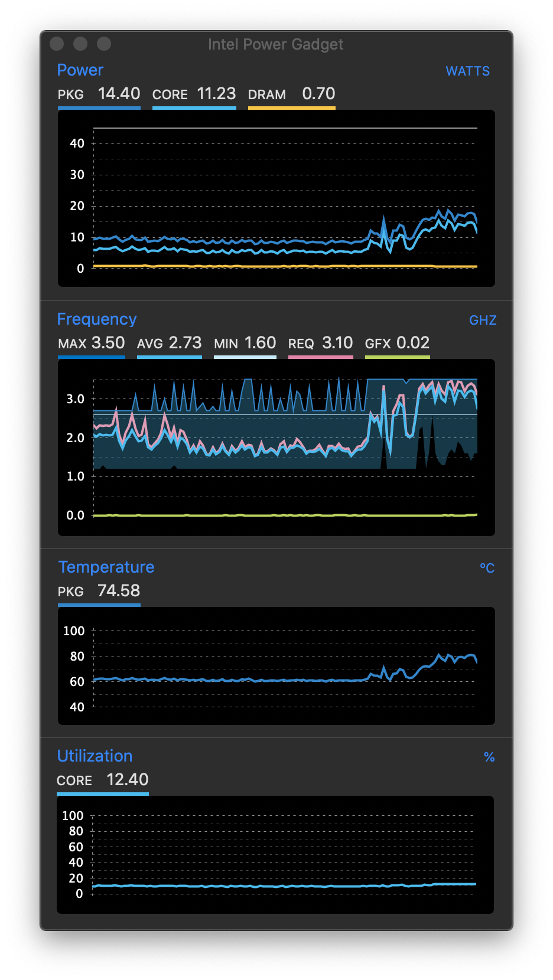Close the Intel Power Gadget window
Viewport: 553px width, 980px height.
click(x=57, y=44)
